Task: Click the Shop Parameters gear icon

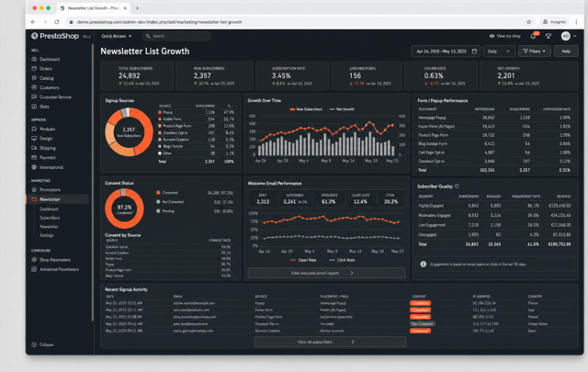Action: (x=34, y=260)
